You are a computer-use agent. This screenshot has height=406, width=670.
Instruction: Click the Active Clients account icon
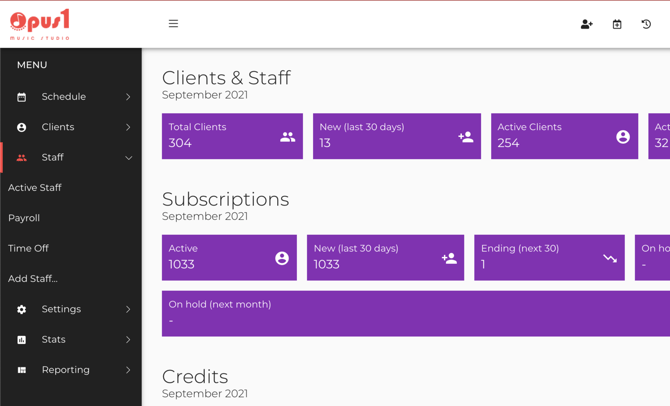(623, 137)
